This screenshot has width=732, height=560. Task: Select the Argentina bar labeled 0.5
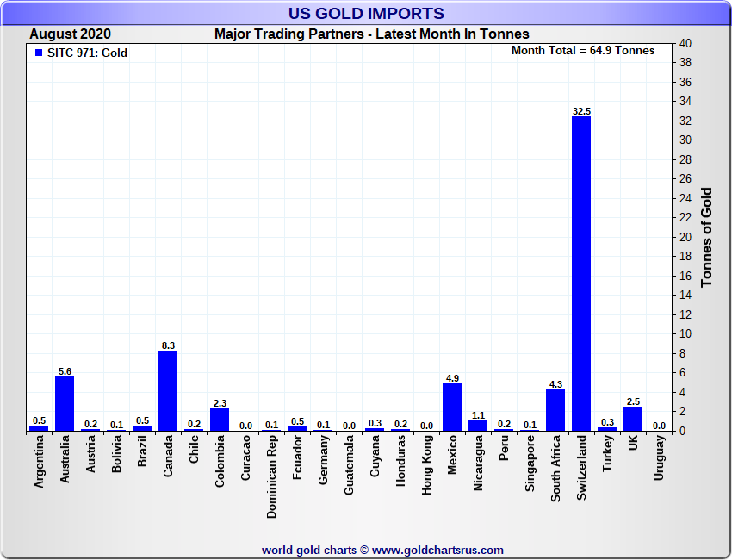click(39, 428)
